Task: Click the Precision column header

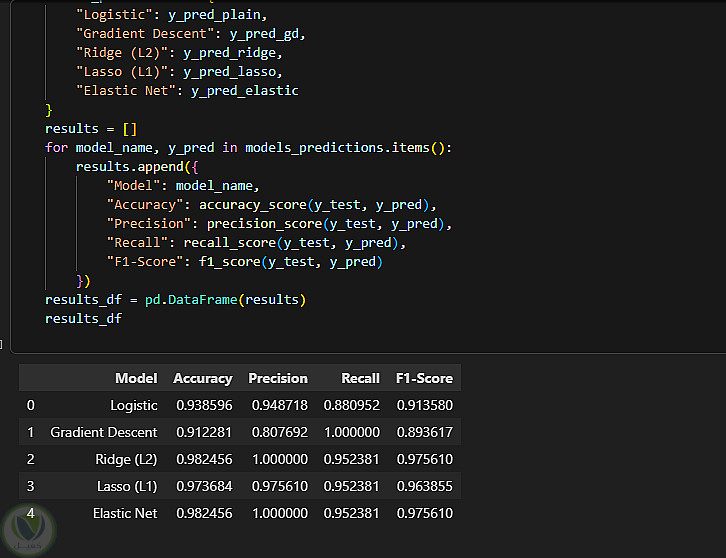Action: tap(278, 378)
